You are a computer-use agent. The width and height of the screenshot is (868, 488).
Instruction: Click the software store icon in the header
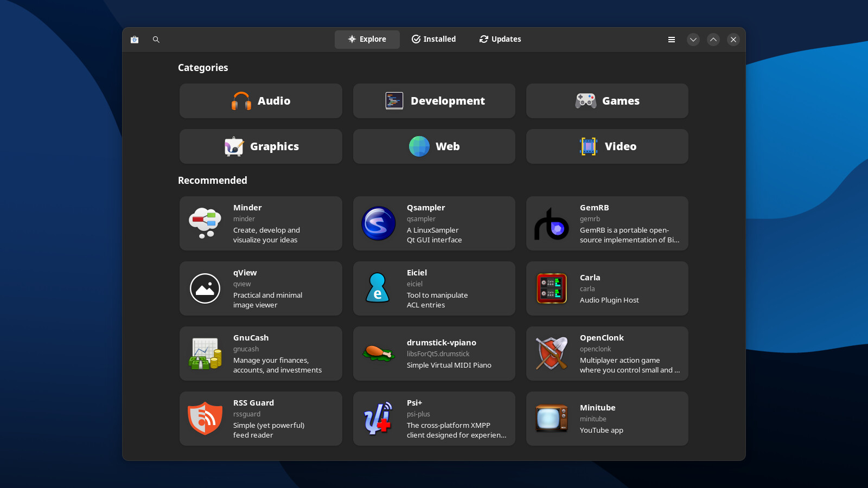(135, 40)
